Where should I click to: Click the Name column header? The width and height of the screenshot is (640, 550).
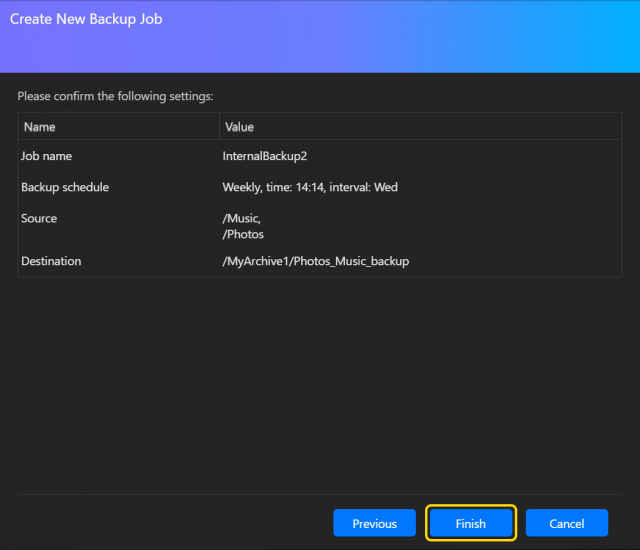[x=40, y=127]
